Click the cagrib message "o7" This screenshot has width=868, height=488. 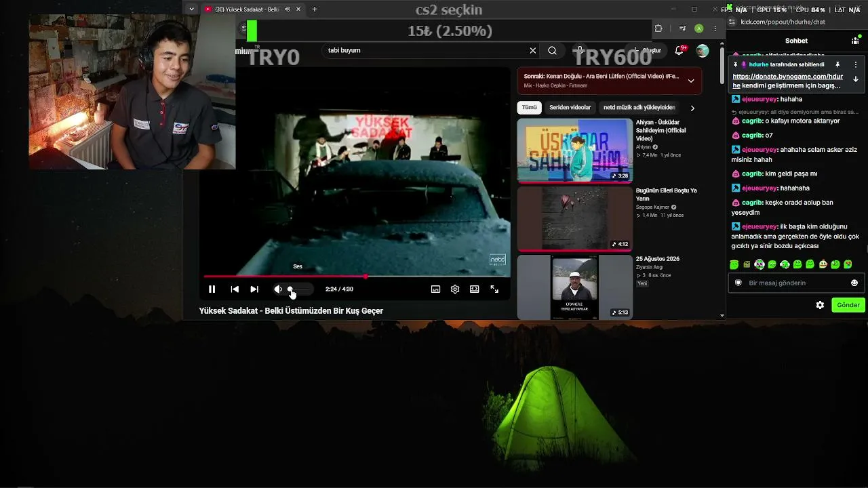(769, 135)
